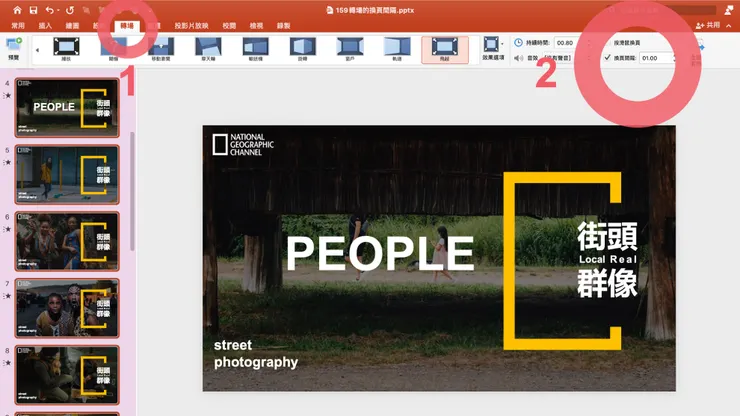Select the yellow bracket shape on the slide
740x416 pixels.
point(562,261)
